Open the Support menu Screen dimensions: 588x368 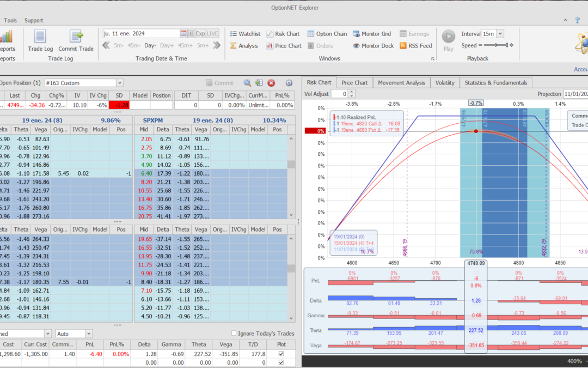pos(34,20)
